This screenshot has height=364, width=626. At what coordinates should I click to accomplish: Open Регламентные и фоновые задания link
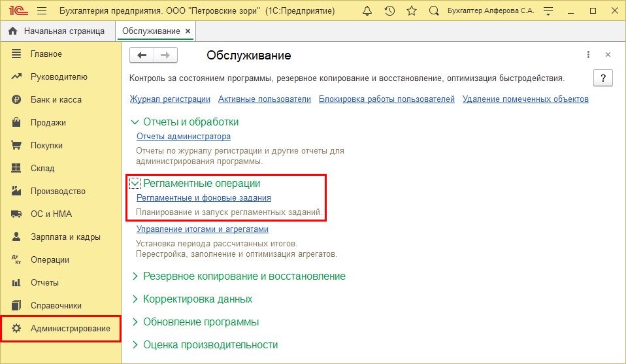tap(204, 197)
